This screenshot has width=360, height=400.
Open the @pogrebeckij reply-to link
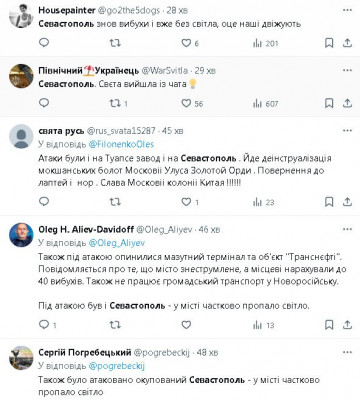pos(117,366)
